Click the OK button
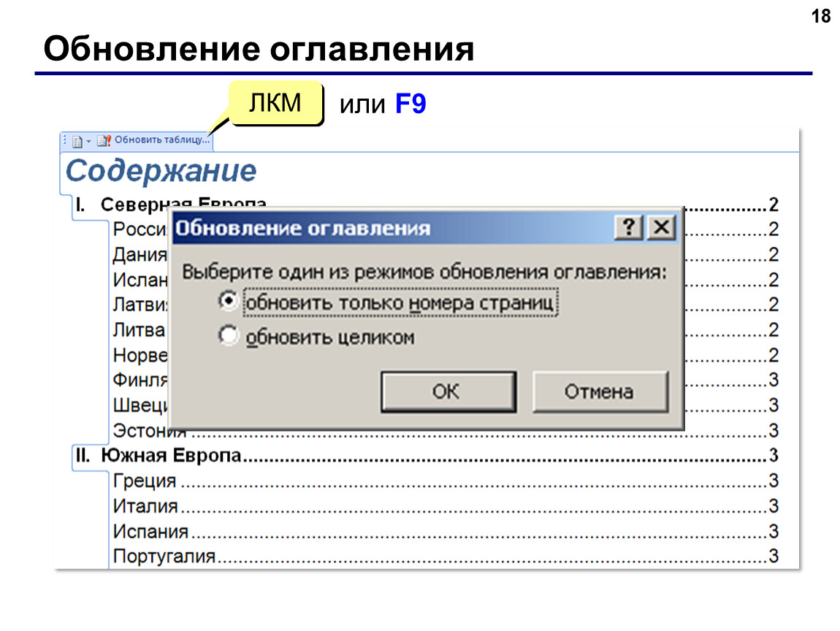The width and height of the screenshot is (840, 631). [448, 391]
